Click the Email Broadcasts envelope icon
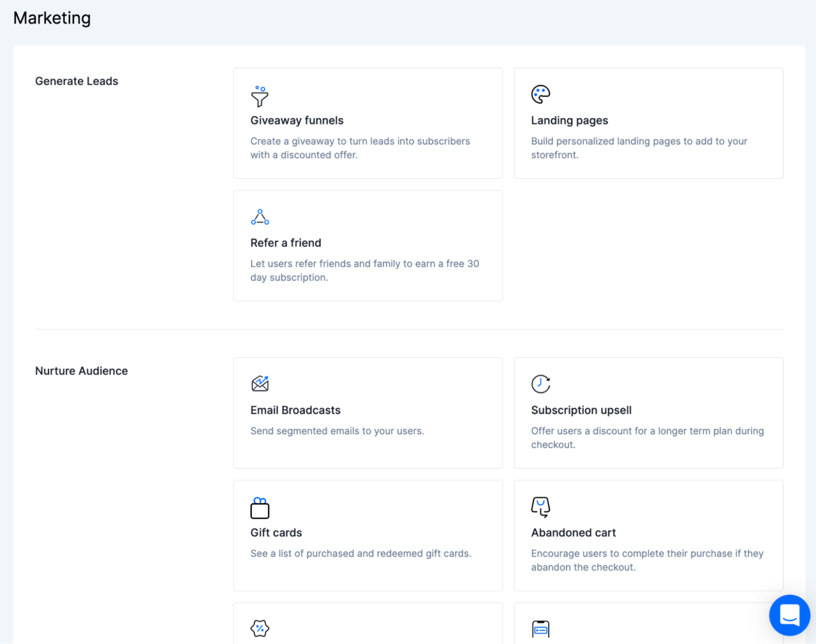Screen dimensions: 816x644 click(260, 384)
